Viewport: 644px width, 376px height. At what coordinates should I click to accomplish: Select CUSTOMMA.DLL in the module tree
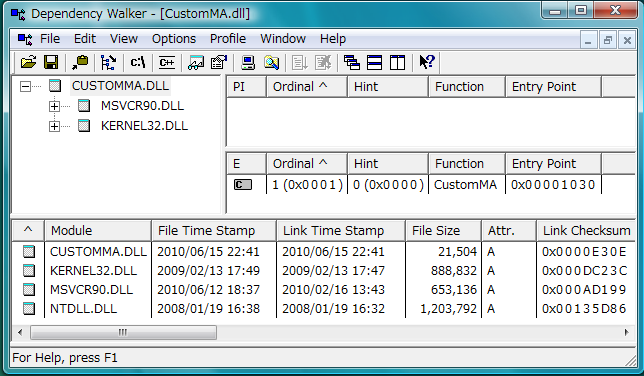(120, 86)
